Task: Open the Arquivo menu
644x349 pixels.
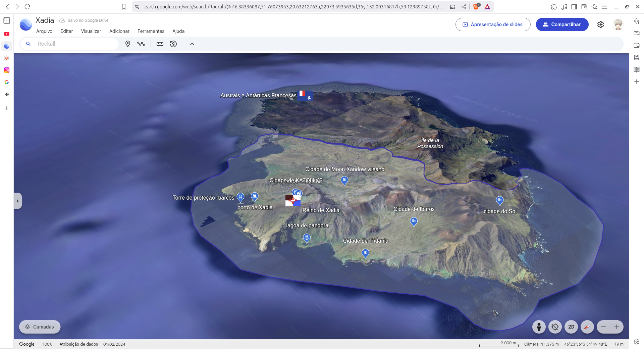Action: (x=44, y=31)
